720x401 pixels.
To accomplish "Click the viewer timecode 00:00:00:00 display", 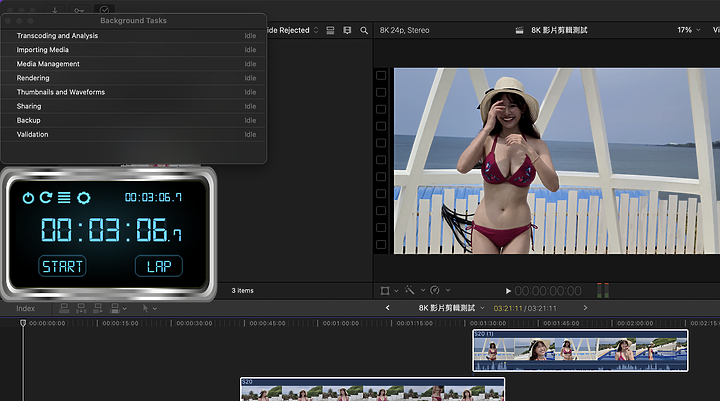I will click(x=548, y=291).
